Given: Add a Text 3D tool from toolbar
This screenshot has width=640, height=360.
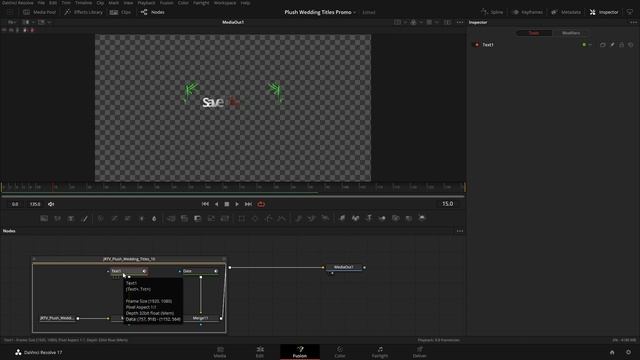Looking at the screenshot, I should pos(369,218).
